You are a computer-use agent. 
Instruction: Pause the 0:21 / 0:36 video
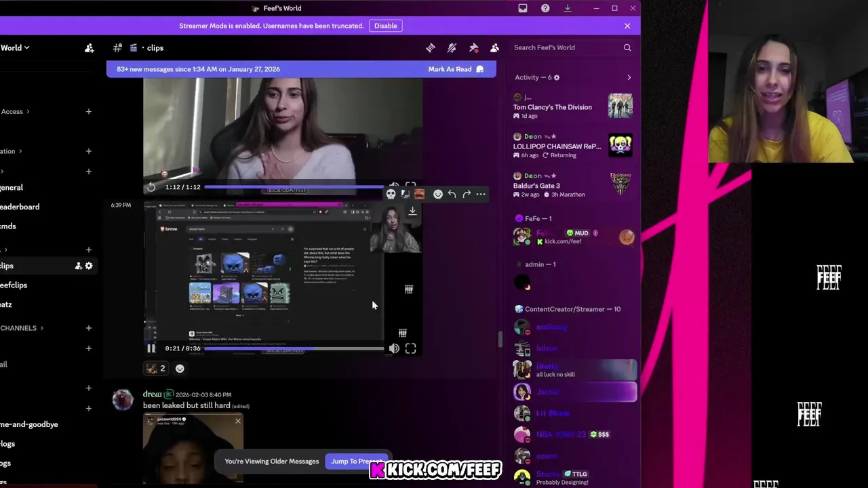pyautogui.click(x=151, y=348)
